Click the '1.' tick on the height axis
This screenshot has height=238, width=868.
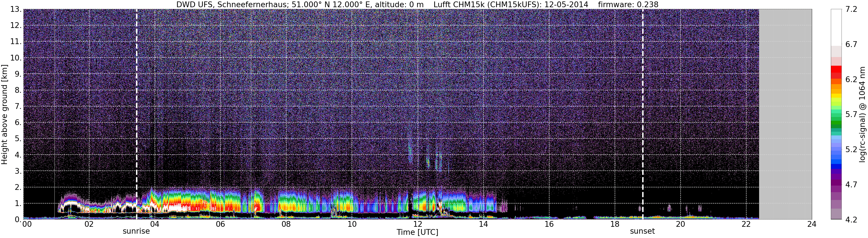(18, 203)
